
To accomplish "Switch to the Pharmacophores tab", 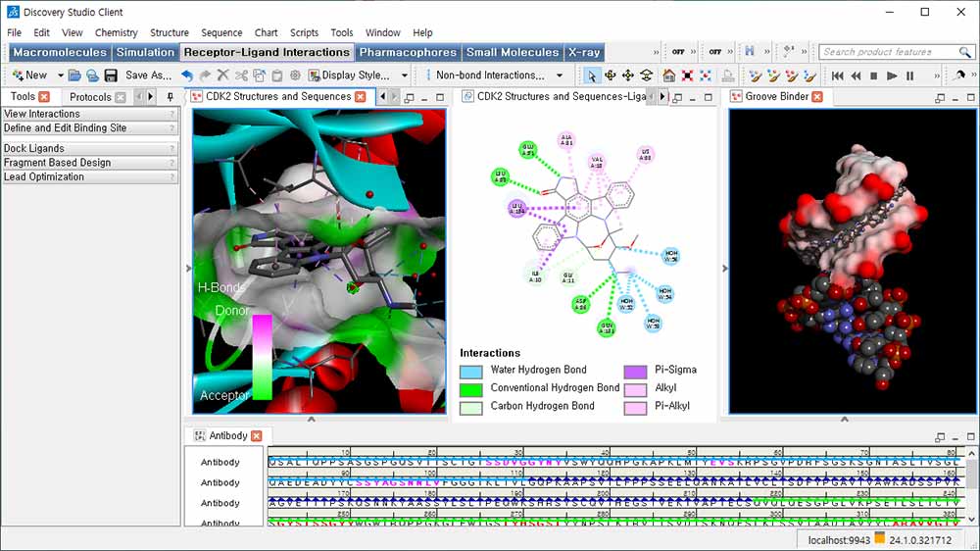I will [x=408, y=53].
